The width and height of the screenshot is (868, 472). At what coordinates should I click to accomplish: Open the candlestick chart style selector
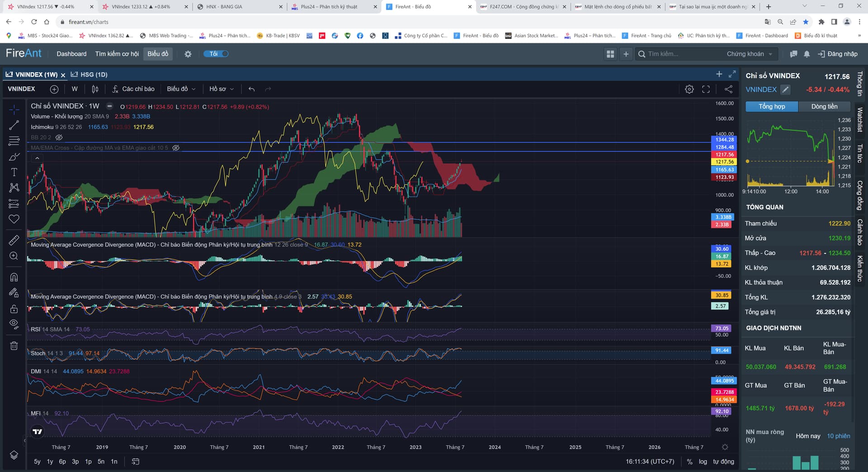tap(95, 89)
